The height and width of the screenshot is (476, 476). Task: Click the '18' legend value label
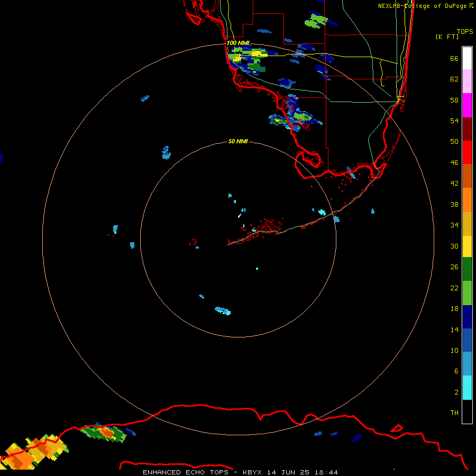[454, 308]
